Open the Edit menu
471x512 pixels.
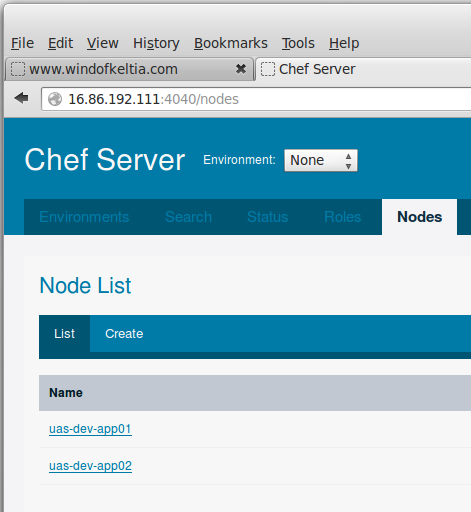60,43
